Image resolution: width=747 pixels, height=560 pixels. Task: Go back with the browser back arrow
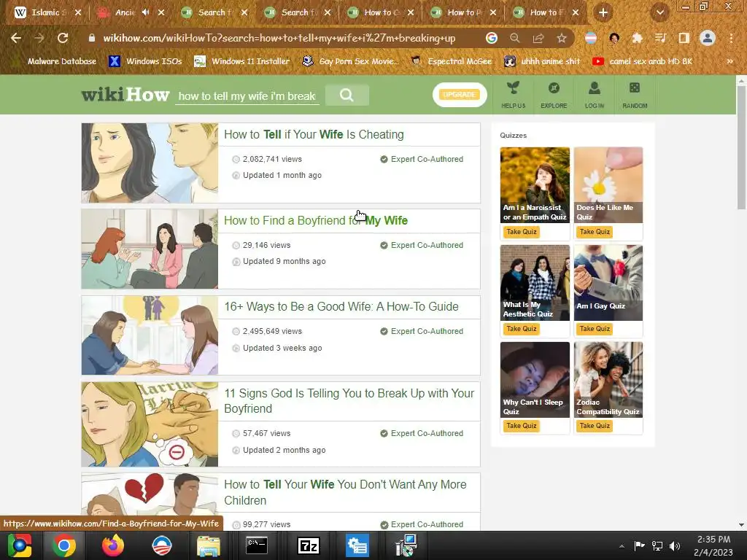tap(16, 38)
